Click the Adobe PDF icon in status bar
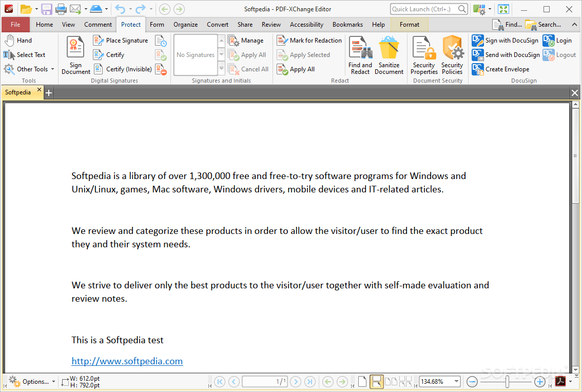The width and height of the screenshot is (582, 392). [x=560, y=381]
